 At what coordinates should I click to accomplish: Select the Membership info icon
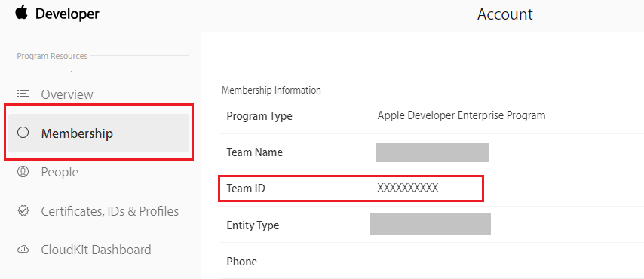click(23, 133)
